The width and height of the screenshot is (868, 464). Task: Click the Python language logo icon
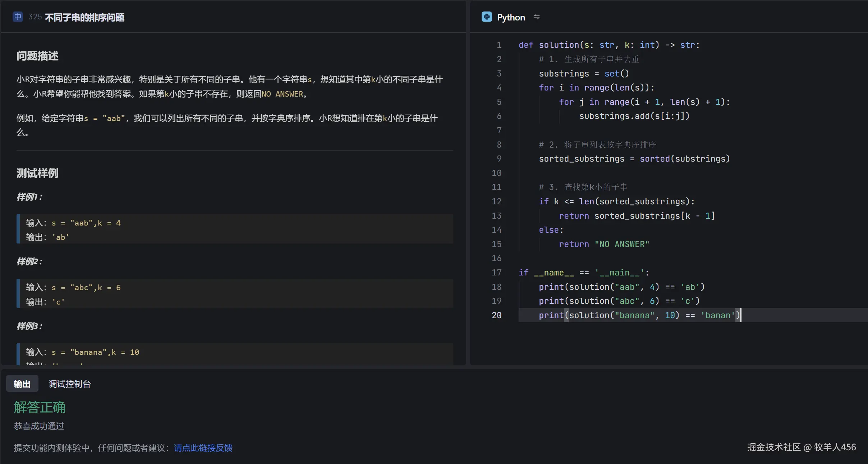[x=486, y=17]
